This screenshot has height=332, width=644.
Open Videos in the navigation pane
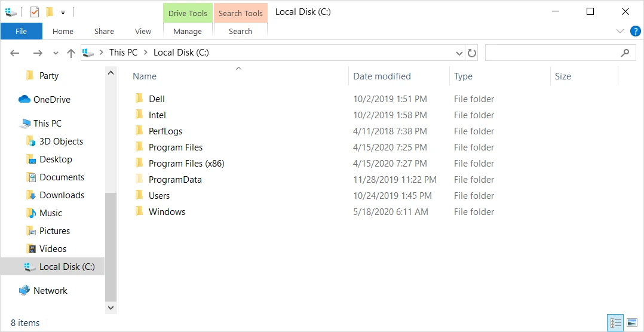pyautogui.click(x=53, y=248)
